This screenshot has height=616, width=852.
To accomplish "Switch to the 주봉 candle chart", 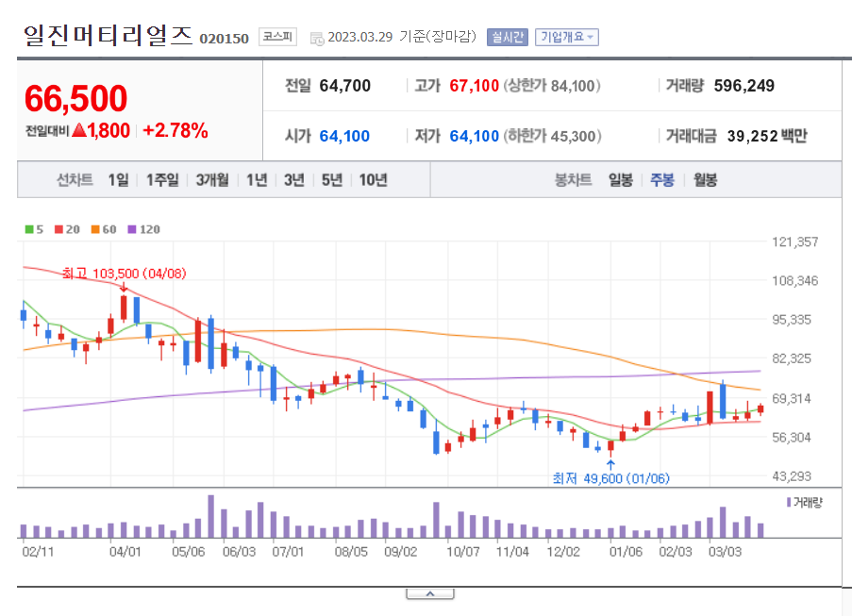I will (x=661, y=180).
